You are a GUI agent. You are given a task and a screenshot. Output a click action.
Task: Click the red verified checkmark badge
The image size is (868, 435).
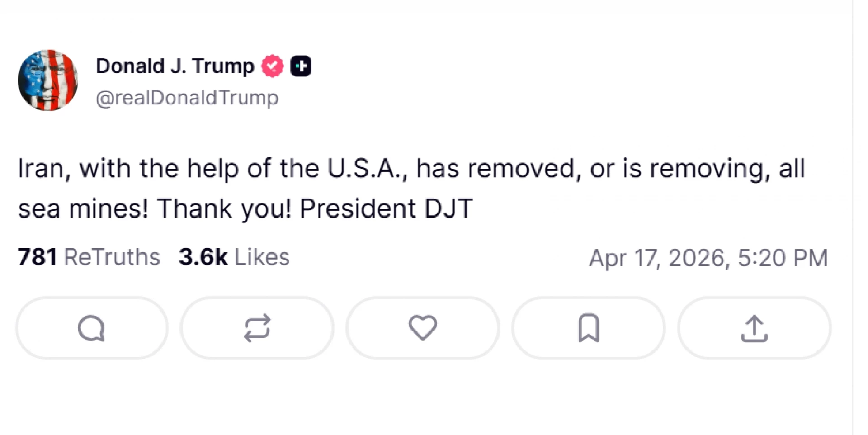pyautogui.click(x=272, y=66)
